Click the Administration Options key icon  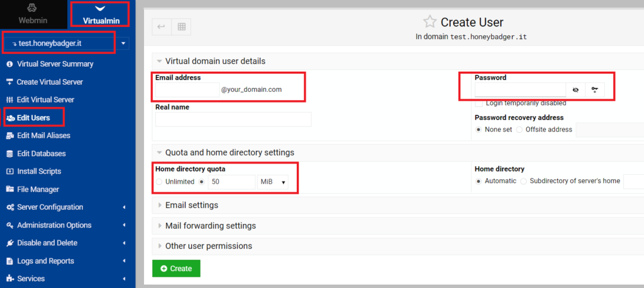pyautogui.click(x=10, y=225)
